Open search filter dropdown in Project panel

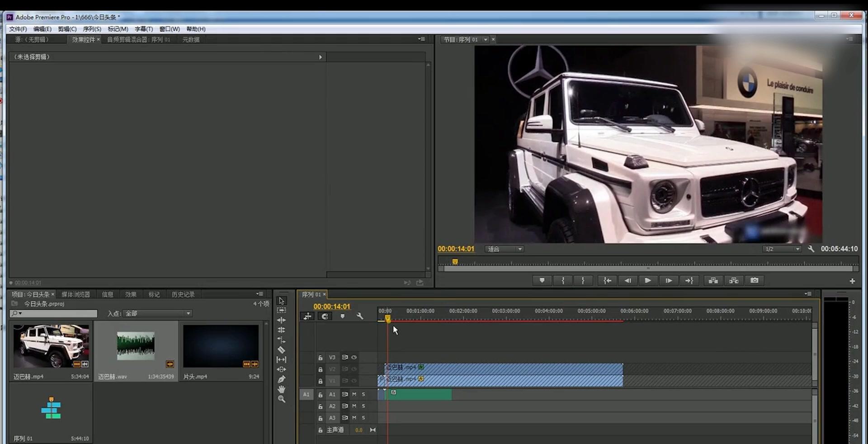(x=17, y=313)
